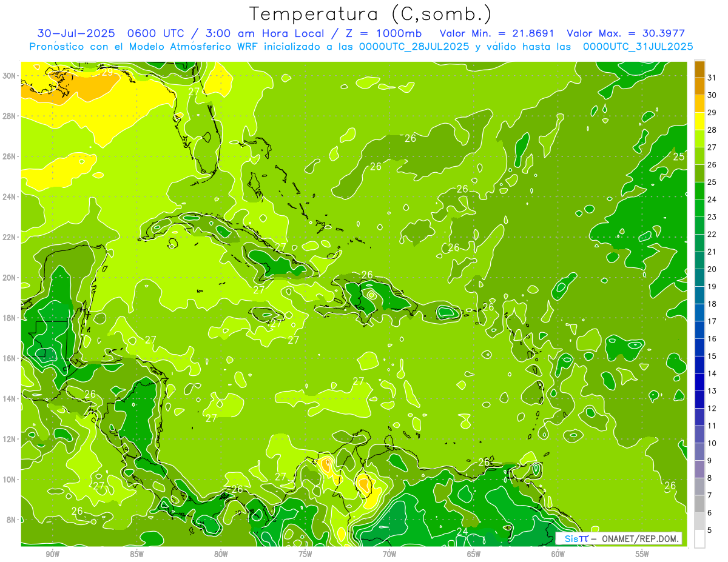The image size is (728, 562).
Task: Click the brown legend swatch above 31
Action: point(699,69)
